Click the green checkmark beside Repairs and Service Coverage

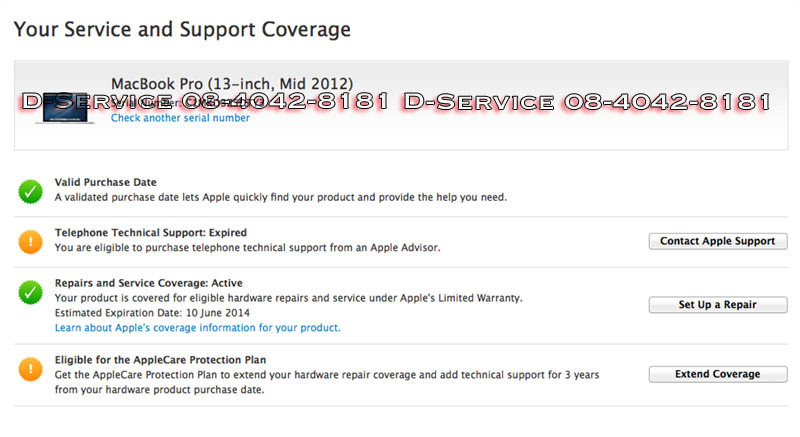click(x=31, y=292)
